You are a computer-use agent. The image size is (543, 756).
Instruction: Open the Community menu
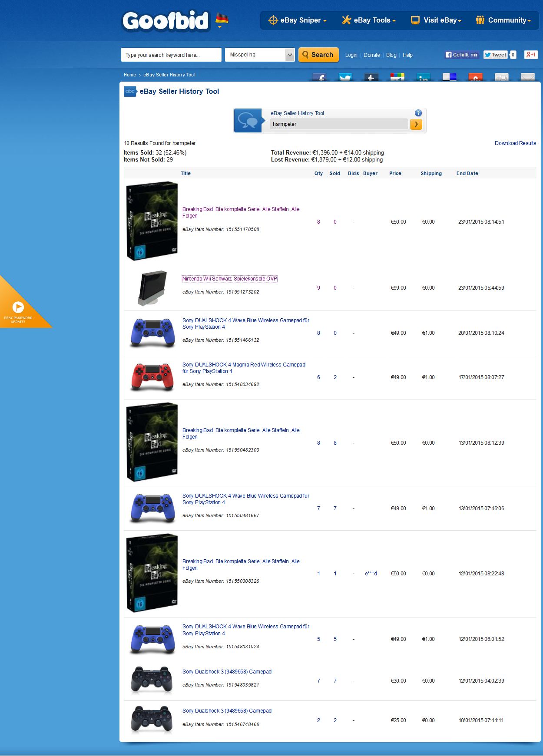(503, 20)
